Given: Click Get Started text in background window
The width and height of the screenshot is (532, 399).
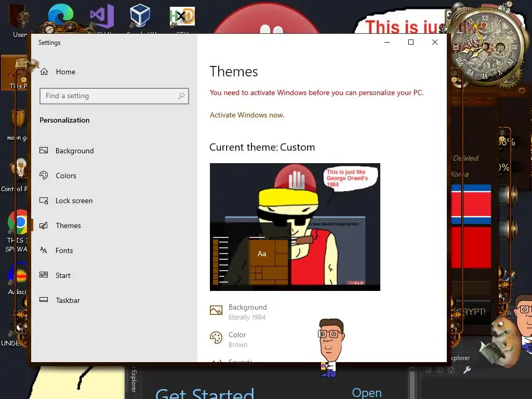Looking at the screenshot, I should click(x=205, y=394).
